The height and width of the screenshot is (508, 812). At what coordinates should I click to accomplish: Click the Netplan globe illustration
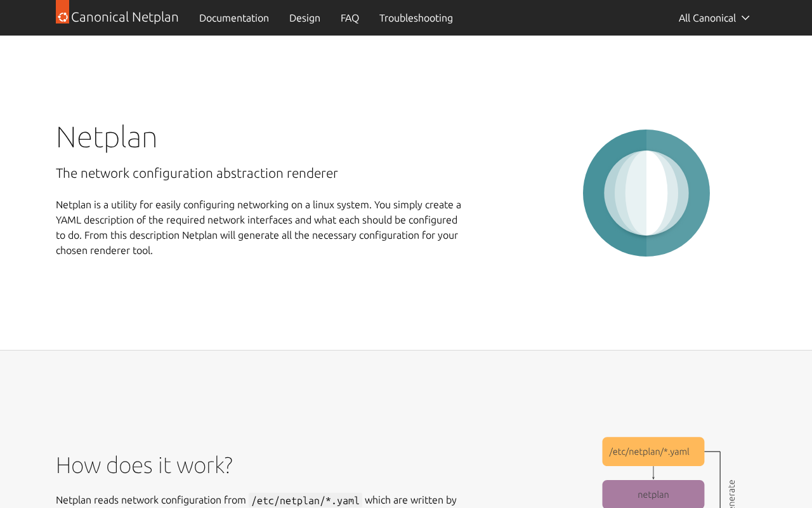click(646, 193)
